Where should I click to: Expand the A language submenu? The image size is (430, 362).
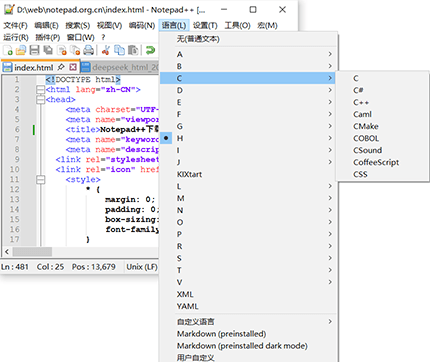pos(249,54)
